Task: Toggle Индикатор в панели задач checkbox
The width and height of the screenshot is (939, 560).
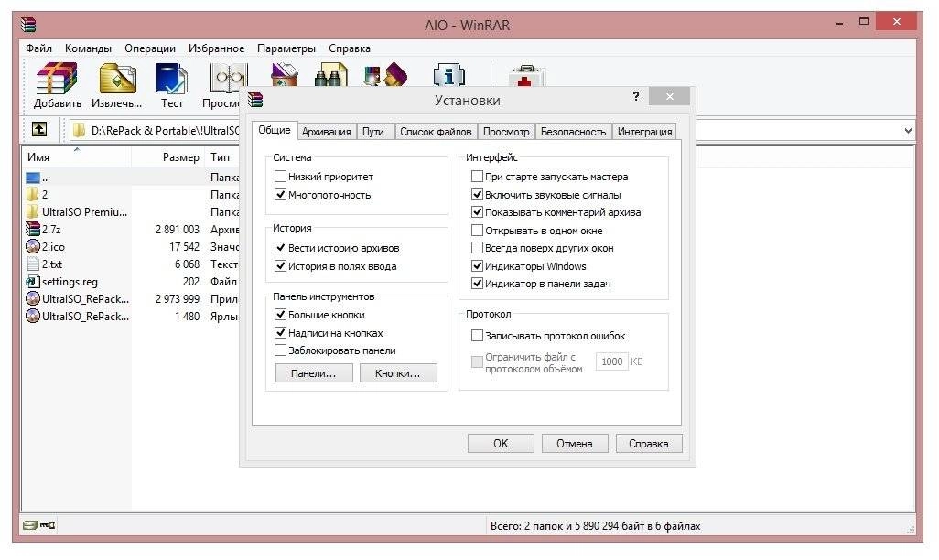Action: tap(478, 284)
